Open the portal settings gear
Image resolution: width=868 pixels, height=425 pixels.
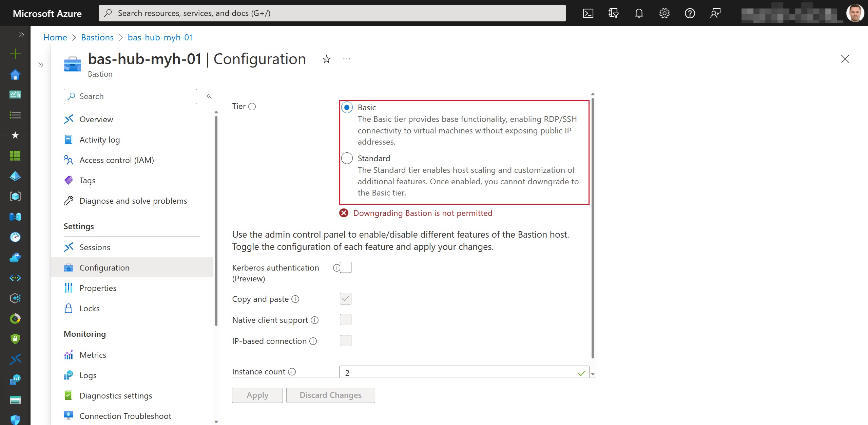coord(664,13)
